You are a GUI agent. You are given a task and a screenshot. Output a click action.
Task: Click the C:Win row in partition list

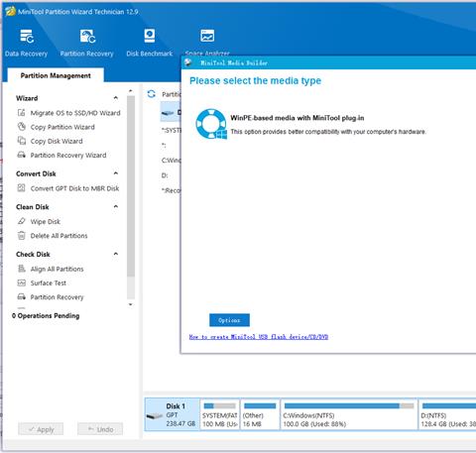coord(172,161)
